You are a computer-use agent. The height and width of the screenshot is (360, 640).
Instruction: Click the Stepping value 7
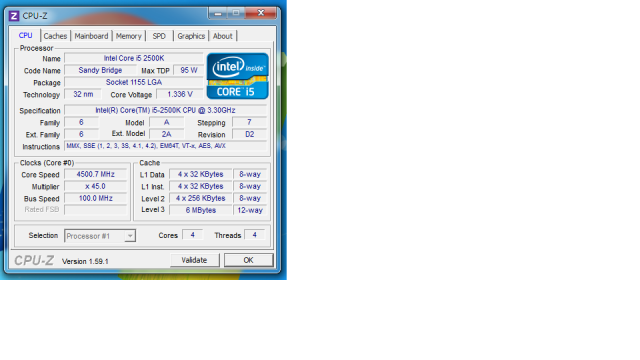tap(249, 122)
